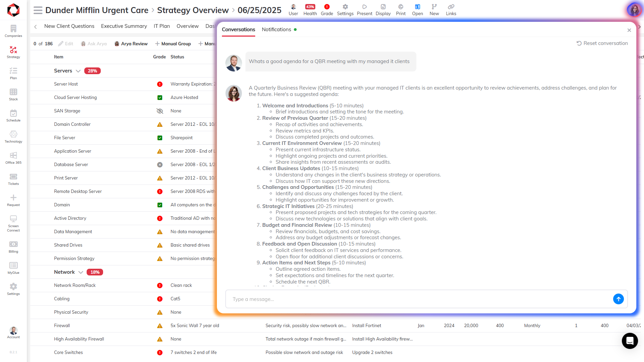Open the Stack sidebar section
Viewport: 644px width, 362px height.
click(13, 94)
